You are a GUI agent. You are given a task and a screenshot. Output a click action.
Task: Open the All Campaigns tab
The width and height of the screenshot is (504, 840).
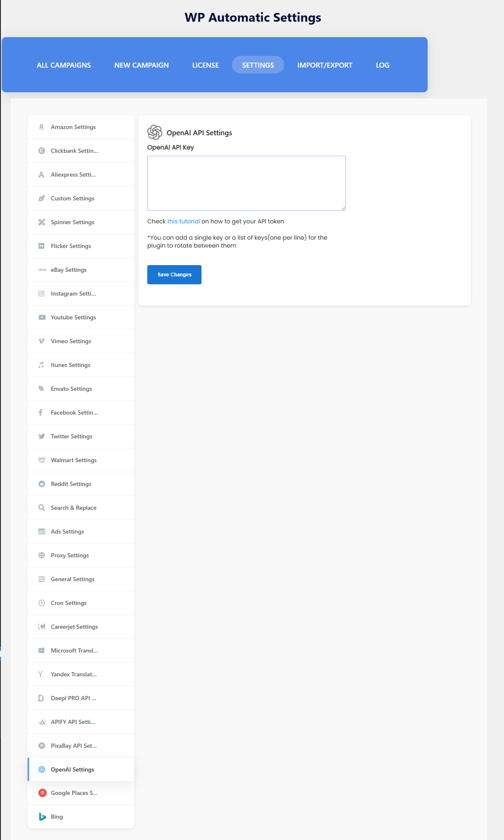pyautogui.click(x=64, y=65)
